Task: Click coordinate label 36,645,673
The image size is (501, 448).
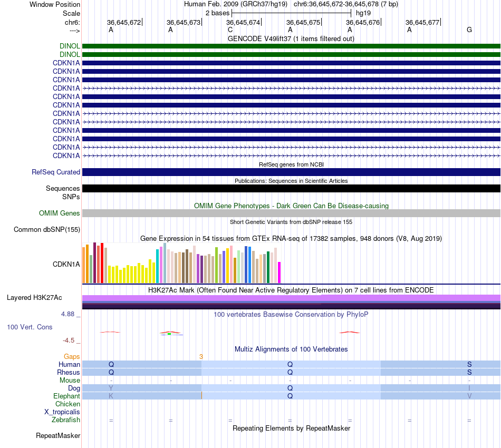Action: pyautogui.click(x=184, y=22)
